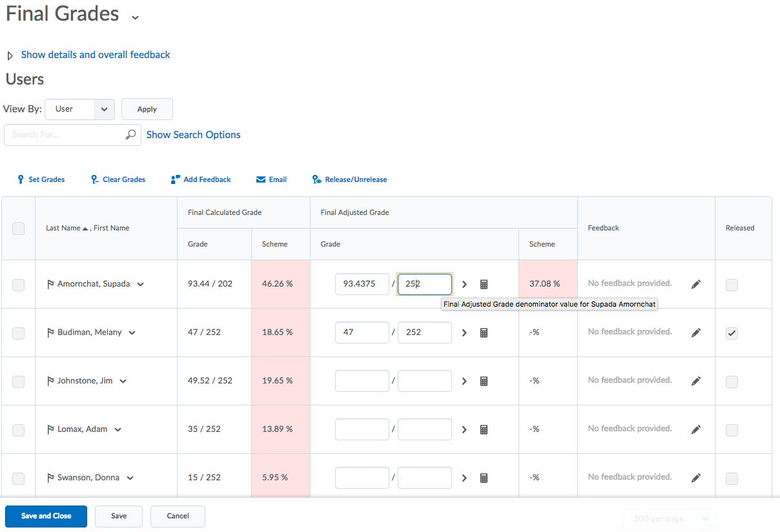Click the Clear Grades action icon
Screen dimensions: 780x532
coord(118,179)
